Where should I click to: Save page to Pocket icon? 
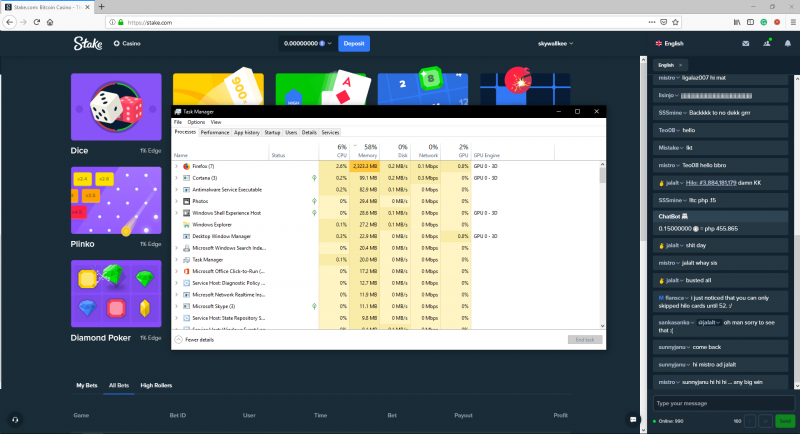pyautogui.click(x=663, y=22)
